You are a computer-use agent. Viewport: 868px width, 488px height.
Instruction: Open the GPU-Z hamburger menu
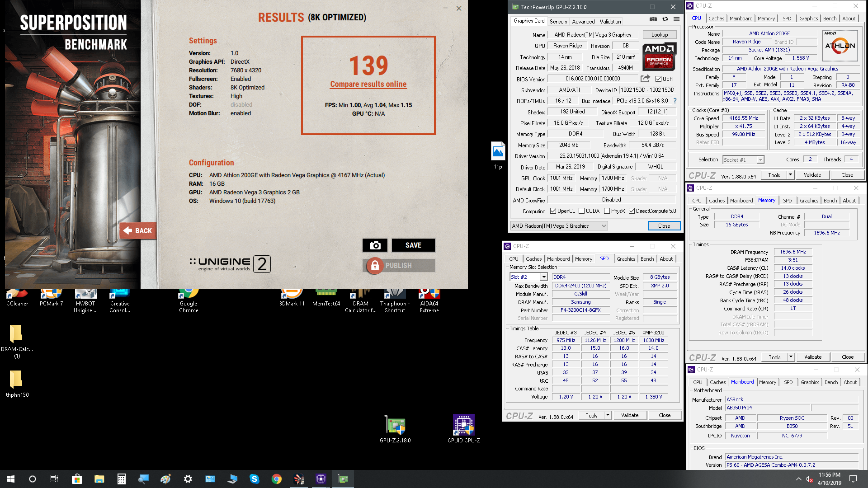pos(676,19)
